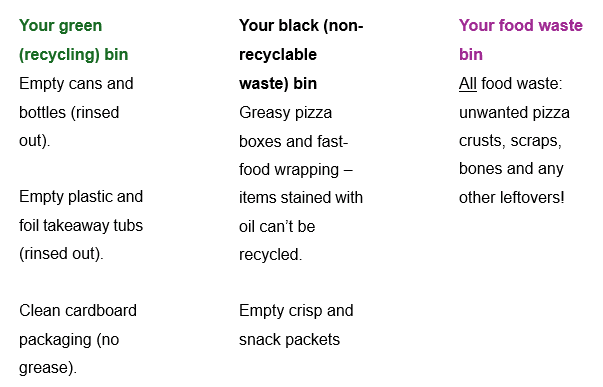
Task: Click the text oil can't be
Action: (x=277, y=226)
